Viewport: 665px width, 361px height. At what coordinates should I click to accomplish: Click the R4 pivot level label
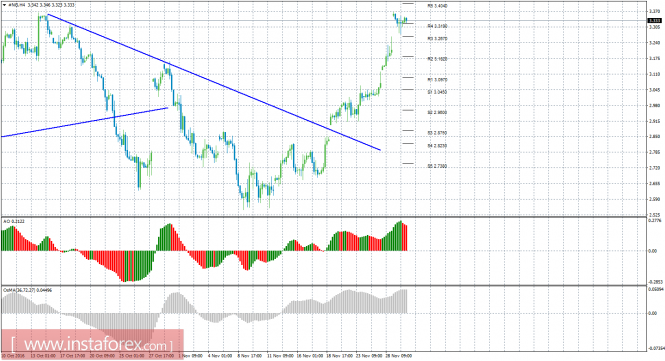click(x=437, y=26)
